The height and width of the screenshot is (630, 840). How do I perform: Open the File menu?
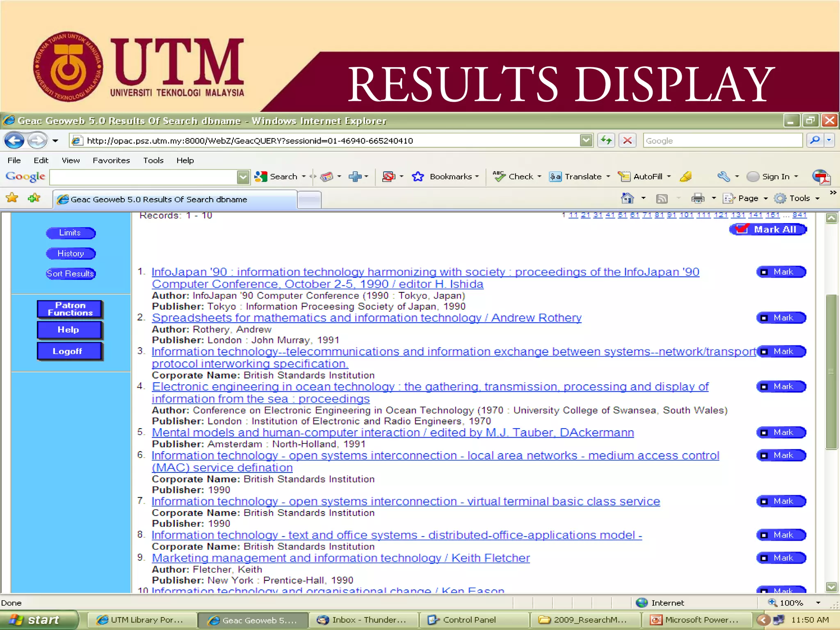(x=14, y=160)
